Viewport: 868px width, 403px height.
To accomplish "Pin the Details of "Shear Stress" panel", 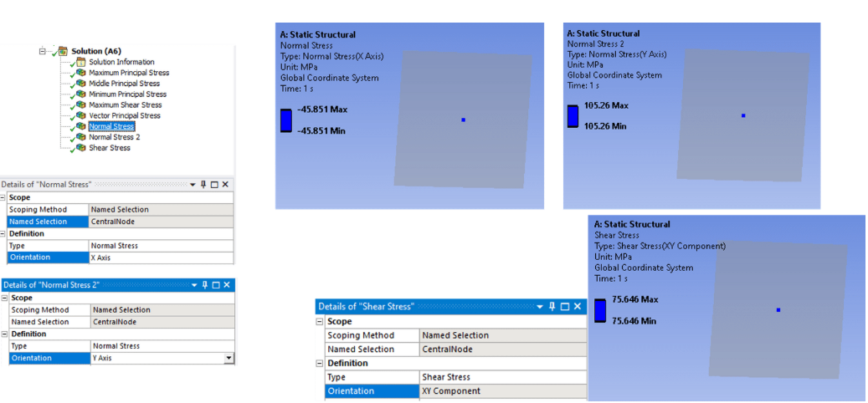I will 551,307.
